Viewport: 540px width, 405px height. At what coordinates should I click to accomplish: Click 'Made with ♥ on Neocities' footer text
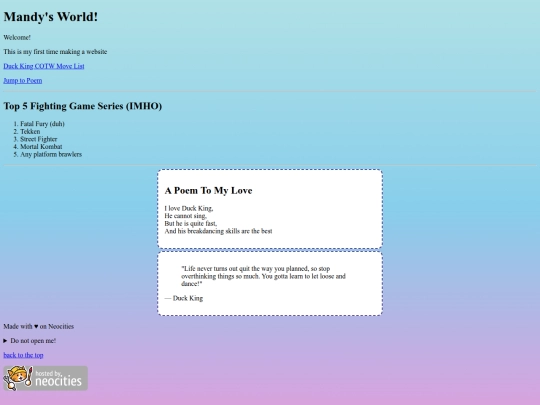coord(39,326)
